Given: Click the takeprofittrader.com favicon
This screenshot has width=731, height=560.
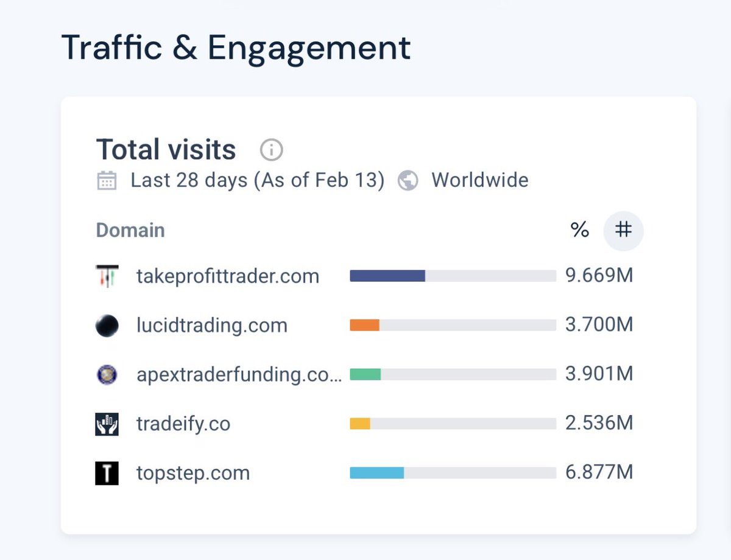Looking at the screenshot, I should 107,276.
